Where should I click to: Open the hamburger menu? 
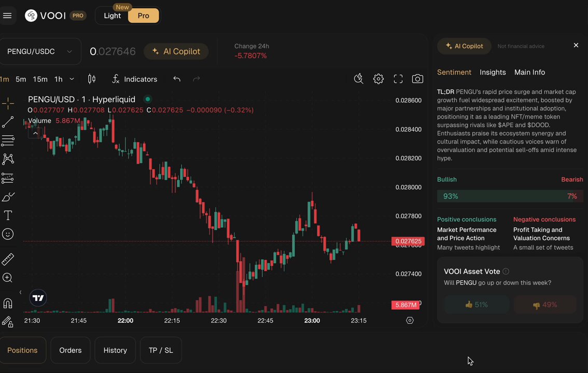coord(7,16)
